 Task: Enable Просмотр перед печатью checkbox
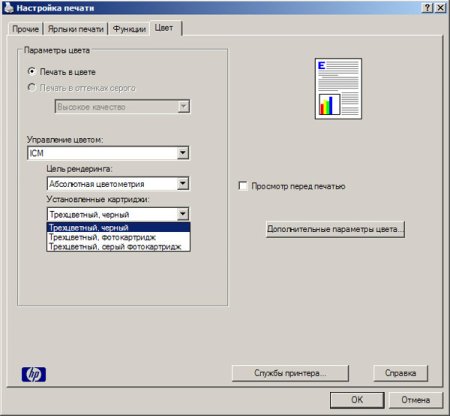pos(243,186)
